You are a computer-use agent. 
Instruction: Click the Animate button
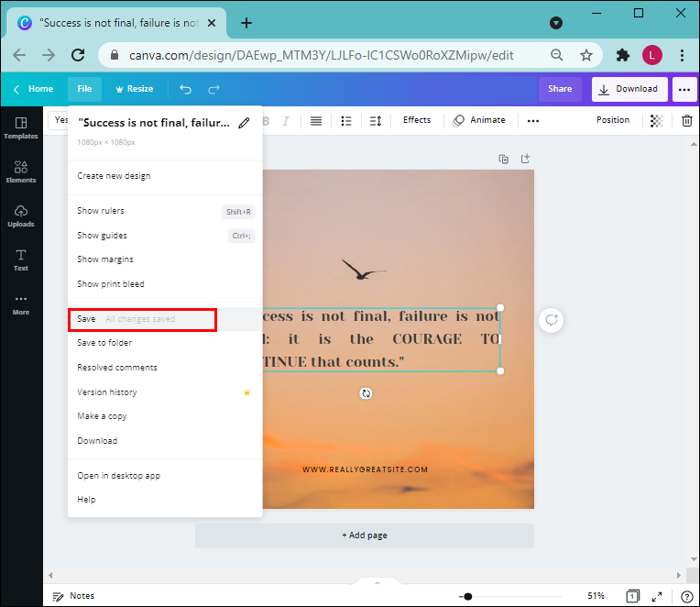coord(479,120)
